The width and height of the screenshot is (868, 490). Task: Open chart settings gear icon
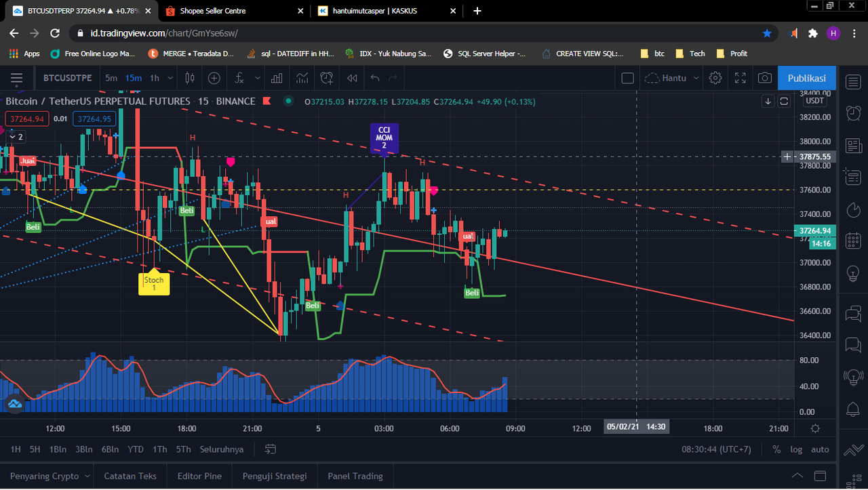(715, 78)
